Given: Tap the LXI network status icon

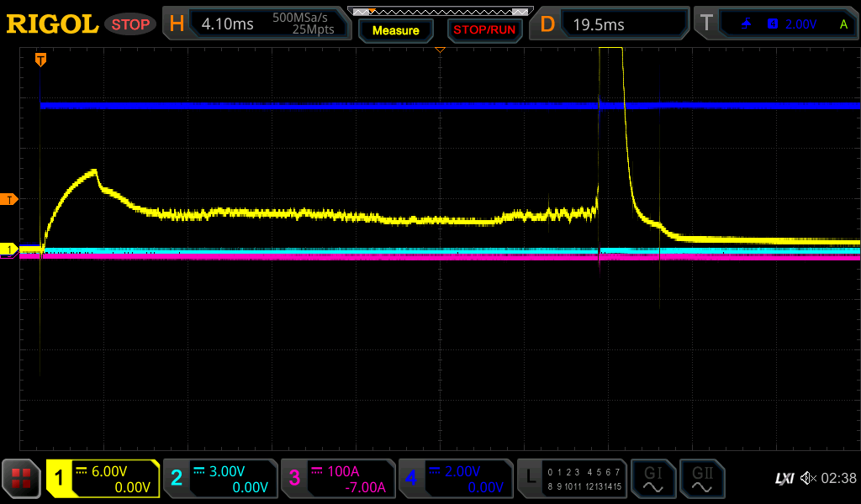Looking at the screenshot, I should point(784,479).
